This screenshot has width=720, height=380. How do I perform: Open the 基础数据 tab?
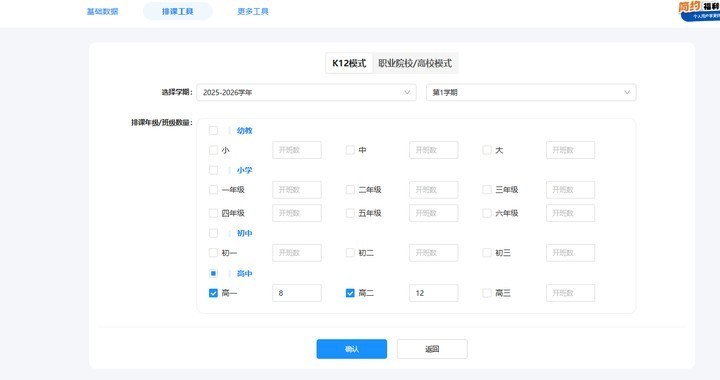[x=102, y=11]
